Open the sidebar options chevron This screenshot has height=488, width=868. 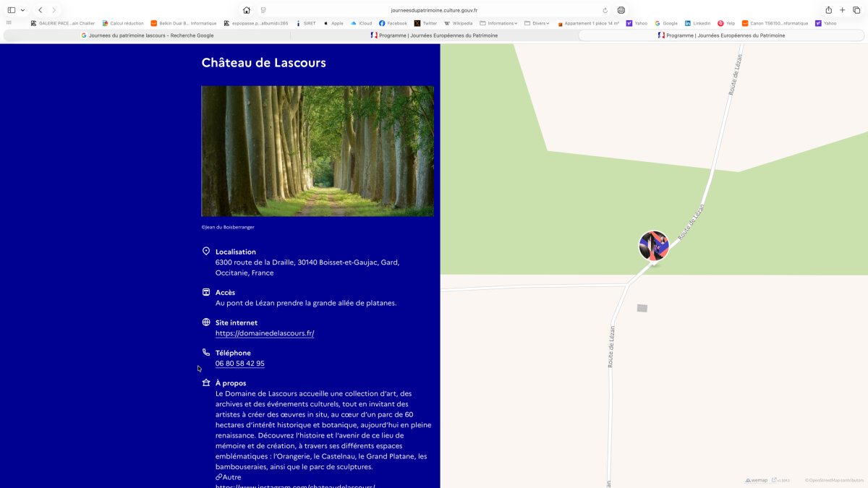(x=22, y=10)
